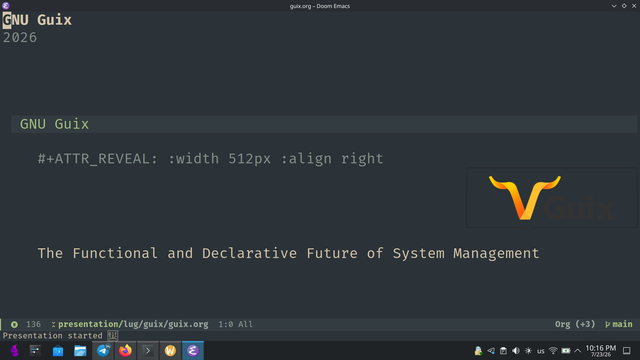Click the narrowing indicator icon before the file path
This screenshot has width=640, height=360.
[53, 324]
